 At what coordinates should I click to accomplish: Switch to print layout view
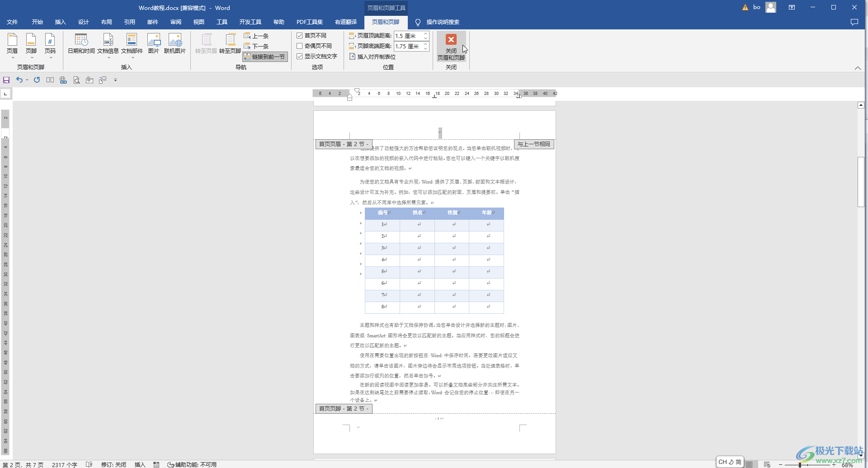750,464
